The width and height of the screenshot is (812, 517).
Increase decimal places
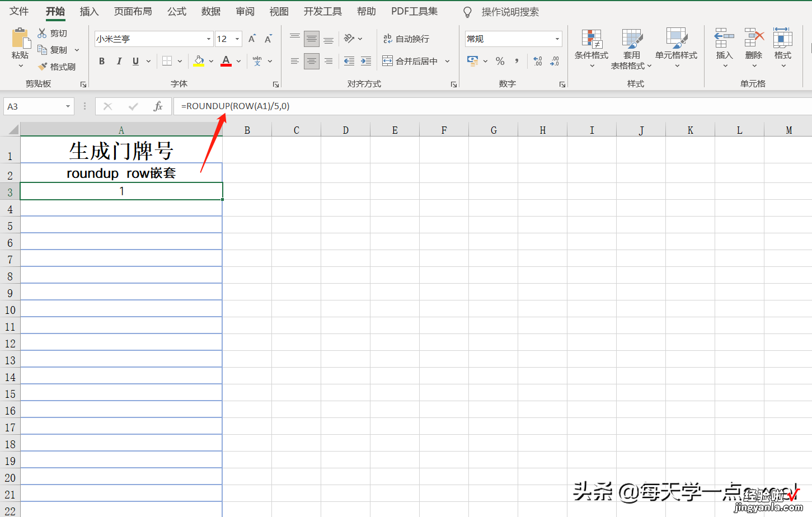click(538, 61)
